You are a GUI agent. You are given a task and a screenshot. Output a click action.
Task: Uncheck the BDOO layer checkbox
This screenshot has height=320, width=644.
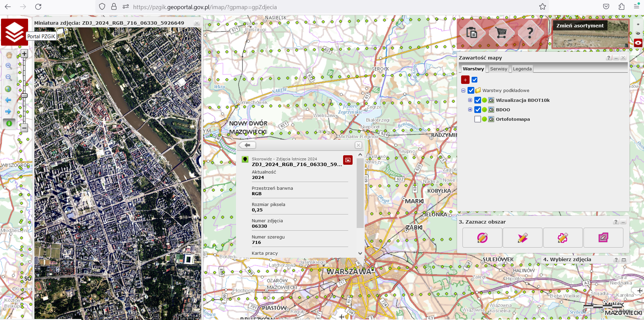[x=477, y=110]
